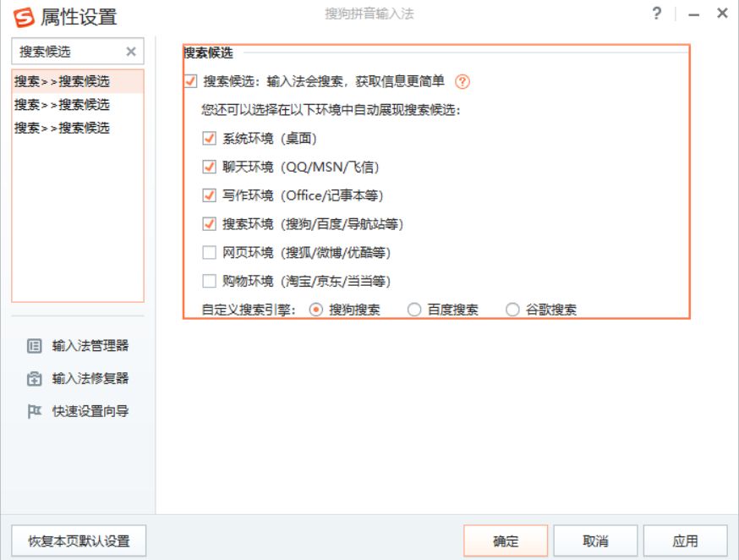Confirm with 确定 button
Viewport: 739px width, 560px height.
(x=506, y=541)
